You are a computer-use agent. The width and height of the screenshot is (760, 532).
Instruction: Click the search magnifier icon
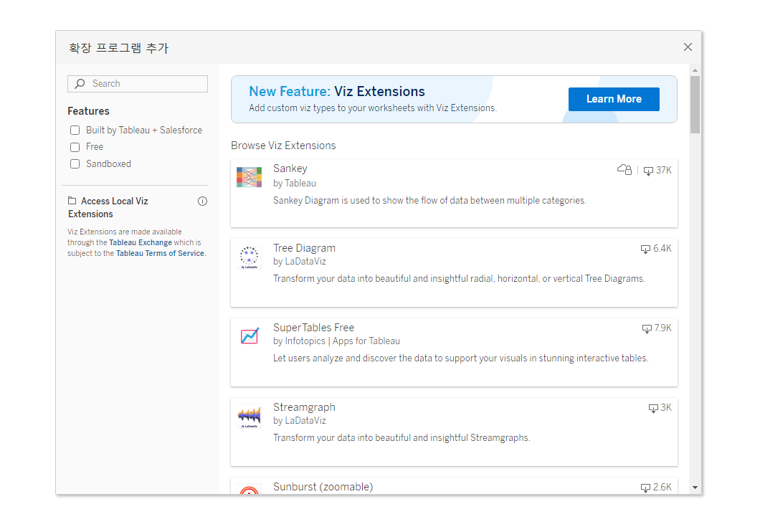[x=80, y=83]
